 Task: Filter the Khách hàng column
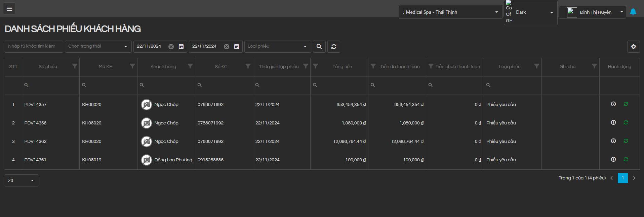pyautogui.click(x=190, y=66)
